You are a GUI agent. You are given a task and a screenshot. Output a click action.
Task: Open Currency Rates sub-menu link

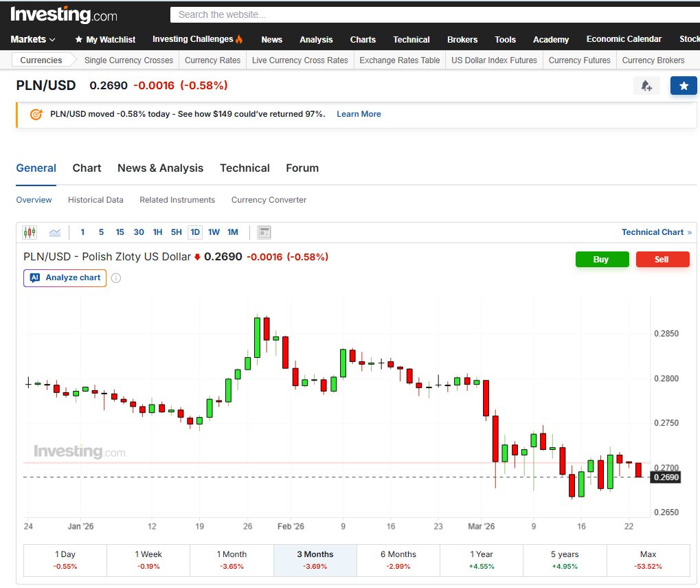click(x=212, y=60)
